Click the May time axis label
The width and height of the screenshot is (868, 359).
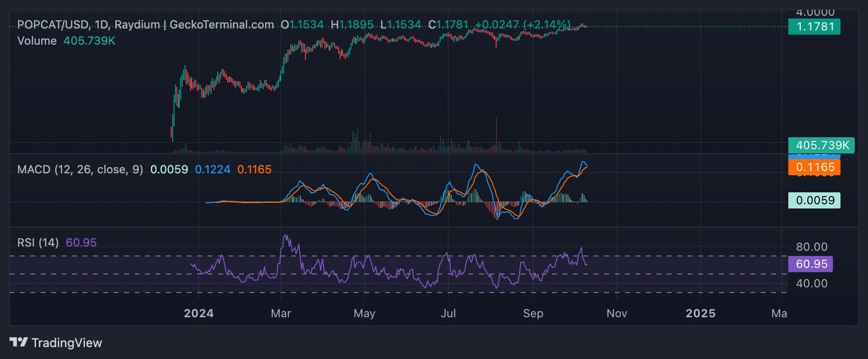pos(364,313)
